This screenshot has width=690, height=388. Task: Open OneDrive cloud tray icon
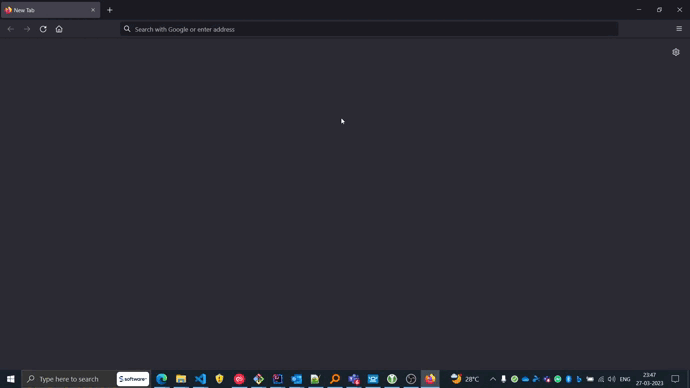pyautogui.click(x=525, y=379)
